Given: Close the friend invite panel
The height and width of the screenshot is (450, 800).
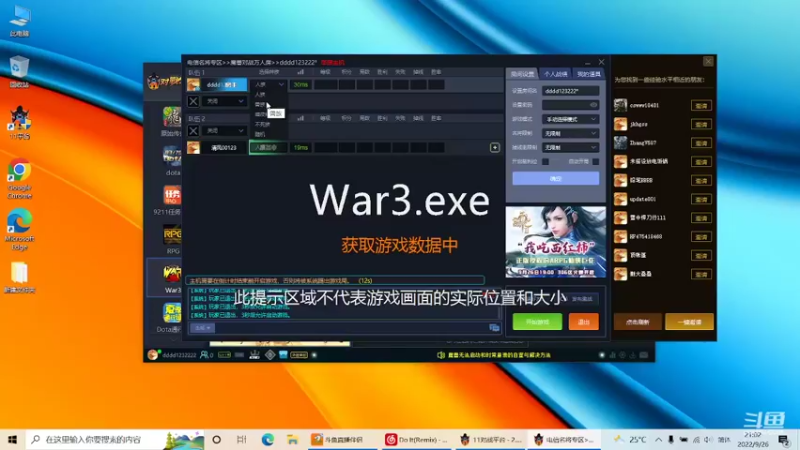Looking at the screenshot, I should (x=708, y=61).
